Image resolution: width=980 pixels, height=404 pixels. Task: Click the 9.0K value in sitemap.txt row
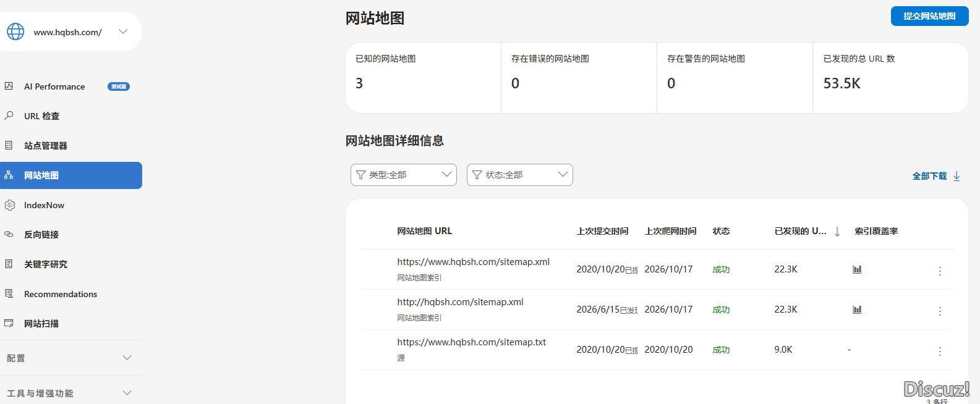tap(783, 350)
